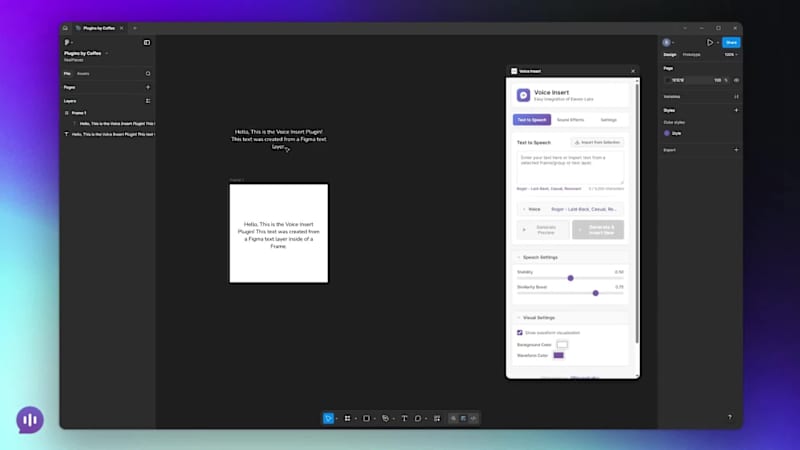Image resolution: width=800 pixels, height=450 pixels.
Task: Open the Waveform Color swatch
Action: (x=559, y=355)
